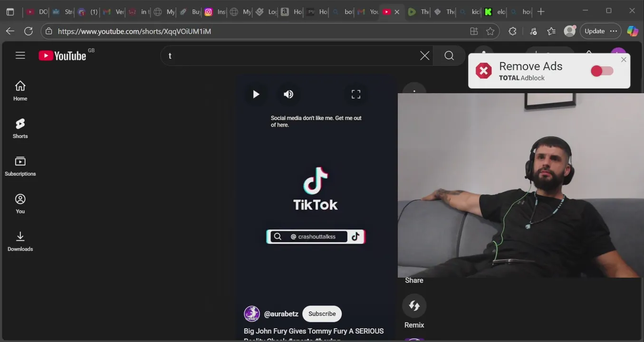Close the active YouTube tab
Viewport: 644px width, 342px height.
(x=397, y=12)
